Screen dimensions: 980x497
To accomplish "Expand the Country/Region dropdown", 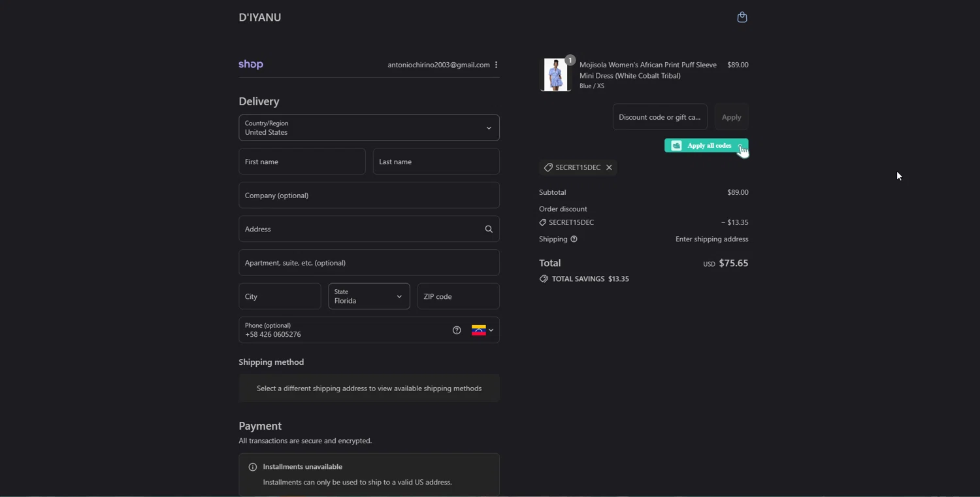I will click(x=369, y=128).
